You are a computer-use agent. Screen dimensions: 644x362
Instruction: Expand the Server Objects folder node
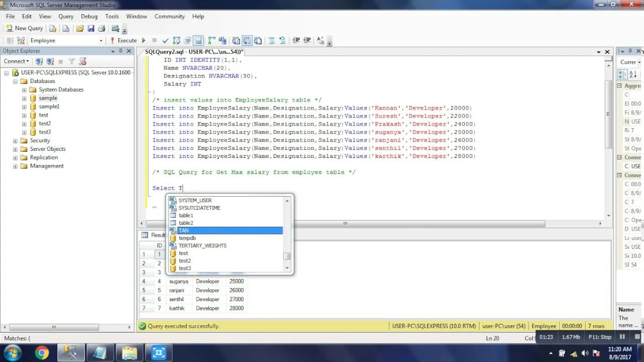tap(15, 149)
